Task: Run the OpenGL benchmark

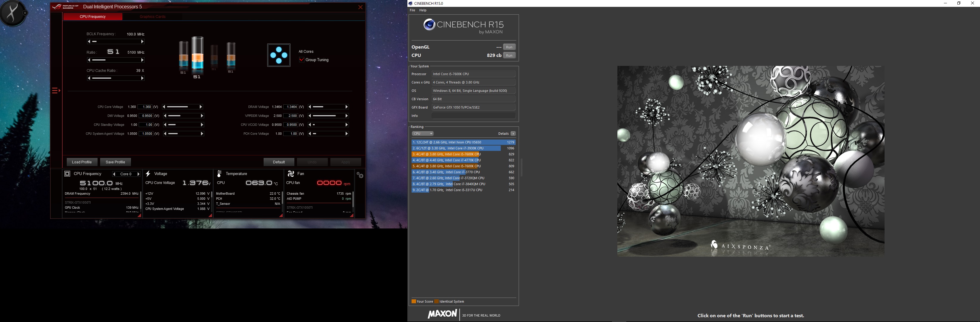Action: 509,47
